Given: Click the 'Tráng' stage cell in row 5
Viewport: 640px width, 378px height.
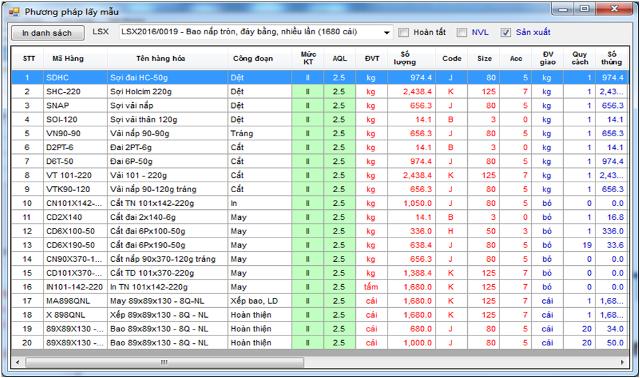Looking at the screenshot, I should [x=260, y=133].
